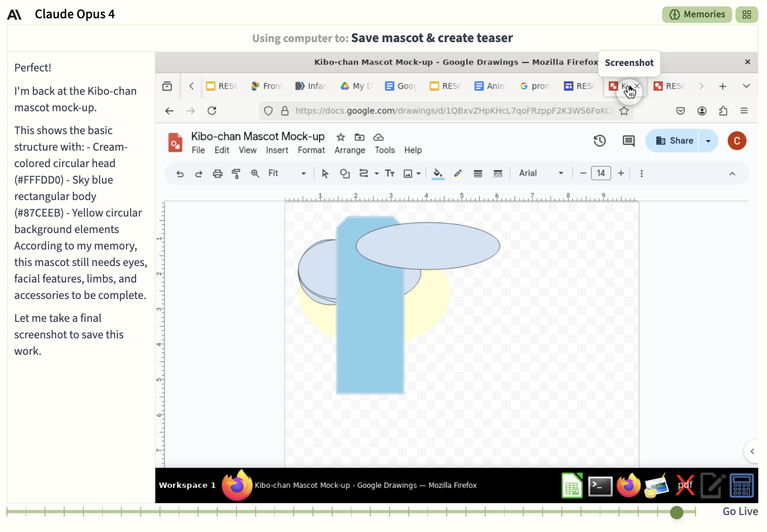Click the Undo icon in toolbar

(180, 174)
